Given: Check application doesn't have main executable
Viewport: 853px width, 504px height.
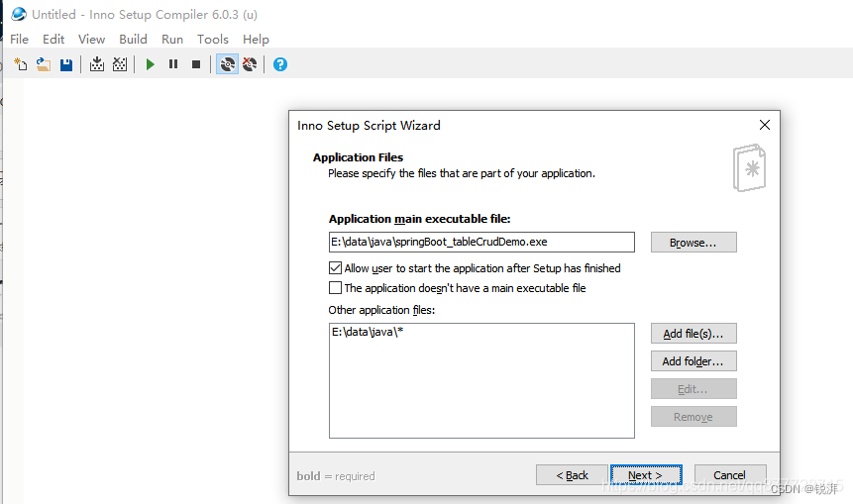Looking at the screenshot, I should pyautogui.click(x=335, y=287).
